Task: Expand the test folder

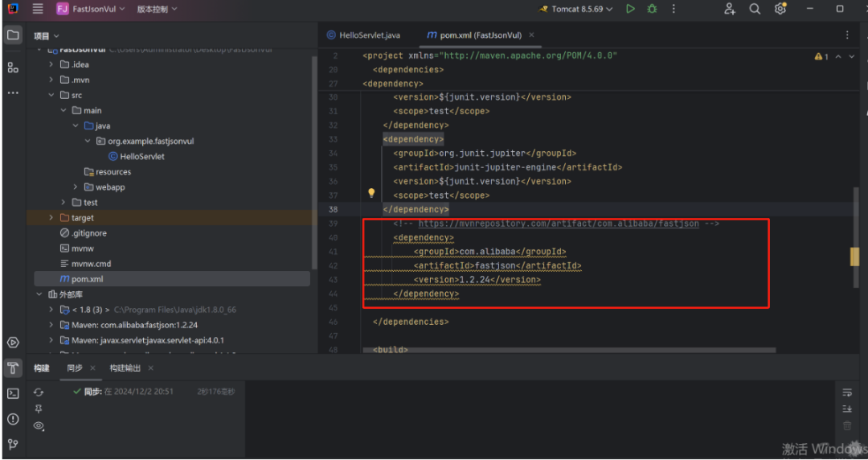Action: [x=63, y=203]
